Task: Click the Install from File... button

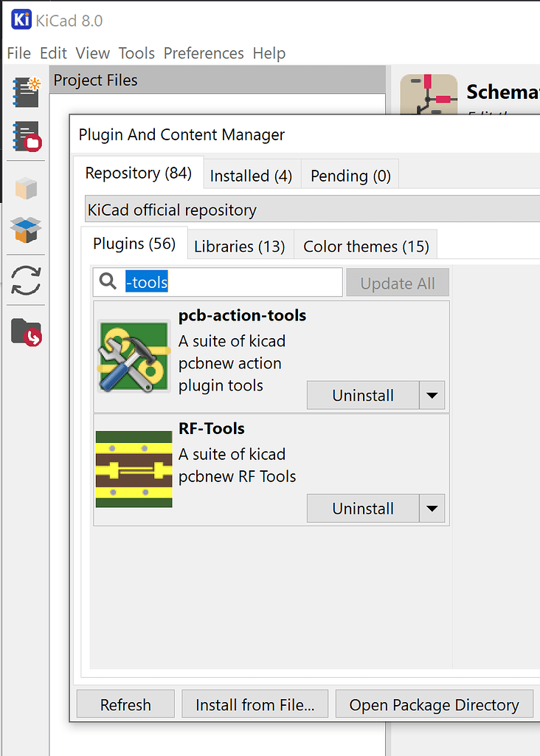Action: pyautogui.click(x=255, y=704)
